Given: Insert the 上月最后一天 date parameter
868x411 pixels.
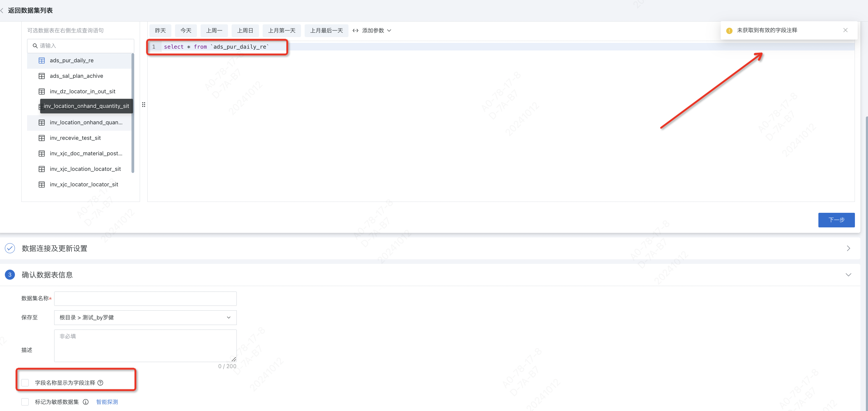Looking at the screenshot, I should tap(327, 31).
